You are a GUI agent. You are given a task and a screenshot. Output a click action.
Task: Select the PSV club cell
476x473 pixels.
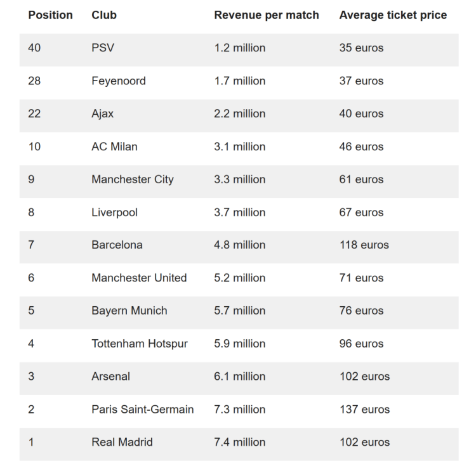tap(103, 48)
